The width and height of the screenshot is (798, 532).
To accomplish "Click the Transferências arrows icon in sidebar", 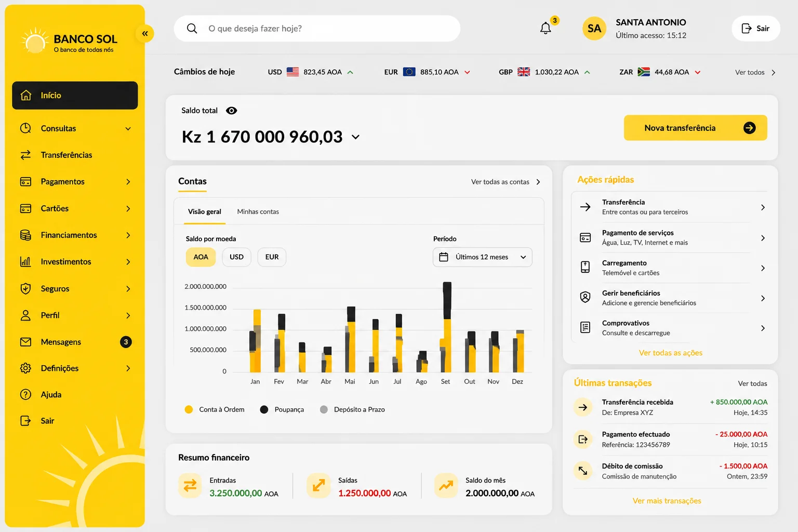I will (x=25, y=155).
